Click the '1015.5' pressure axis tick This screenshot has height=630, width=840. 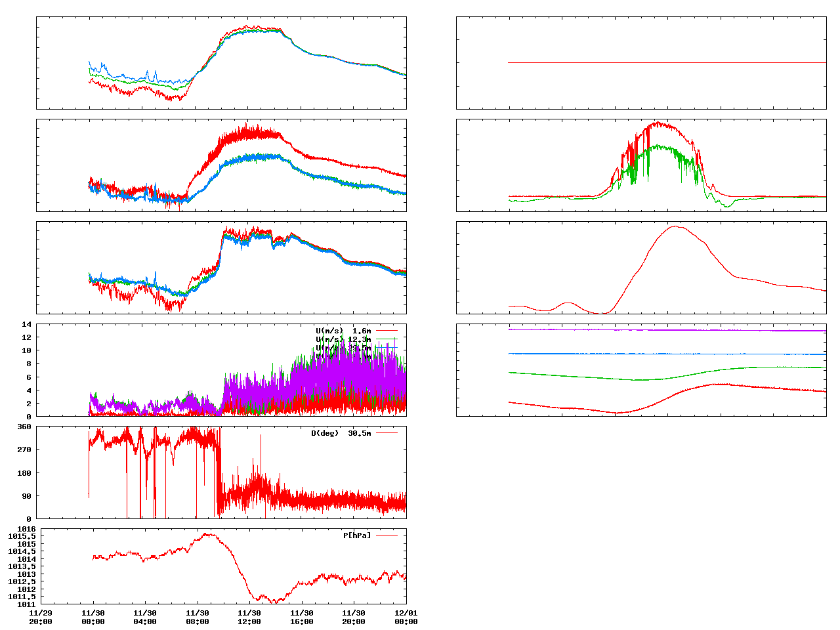[x=22, y=536]
